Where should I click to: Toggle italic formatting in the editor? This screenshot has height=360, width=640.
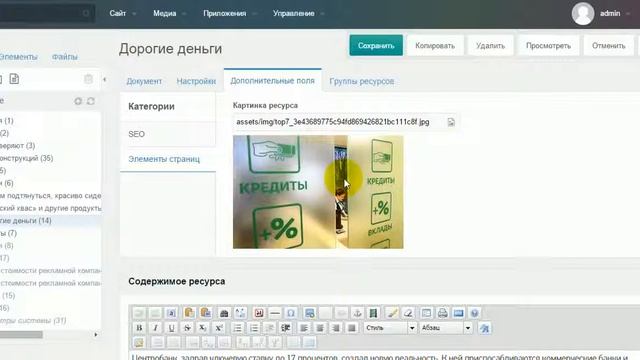pyautogui.click(x=155, y=328)
